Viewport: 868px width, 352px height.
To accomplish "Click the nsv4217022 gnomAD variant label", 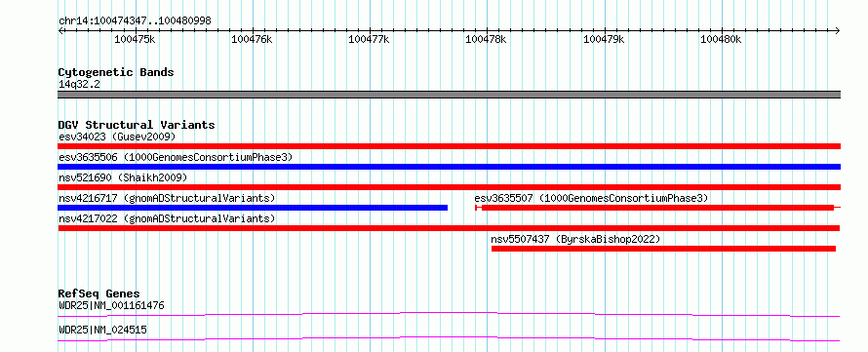I will click(167, 218).
